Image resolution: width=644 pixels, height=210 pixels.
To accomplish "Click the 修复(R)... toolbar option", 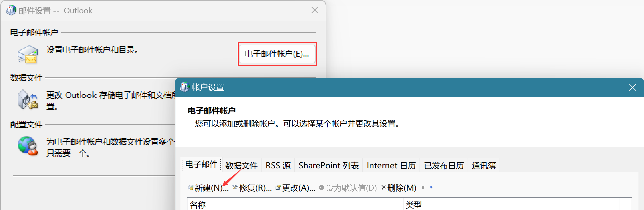I will tap(252, 188).
